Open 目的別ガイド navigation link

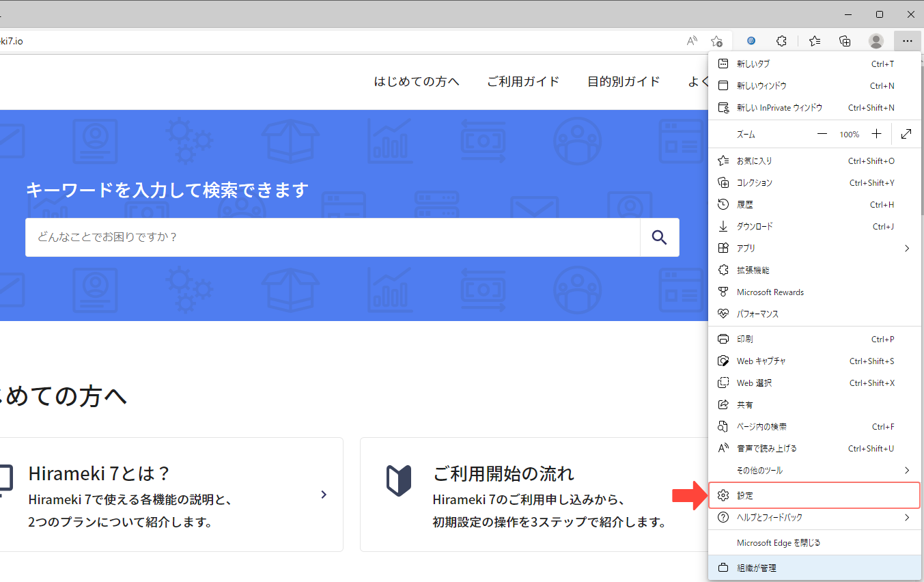(x=624, y=81)
